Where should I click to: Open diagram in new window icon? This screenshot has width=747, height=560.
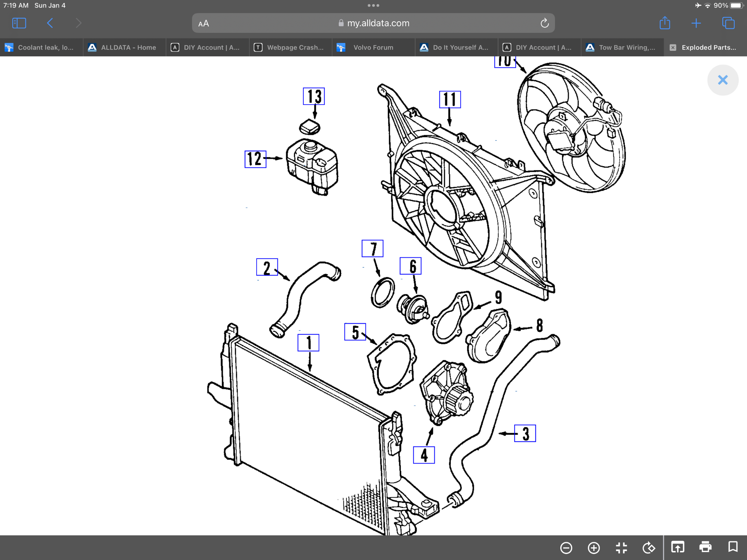(678, 547)
